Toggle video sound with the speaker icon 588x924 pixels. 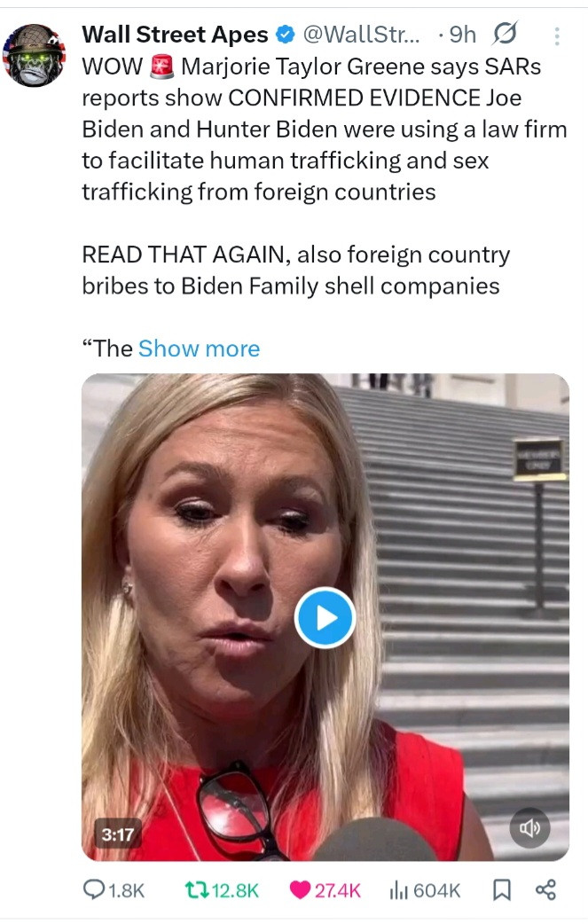click(529, 828)
